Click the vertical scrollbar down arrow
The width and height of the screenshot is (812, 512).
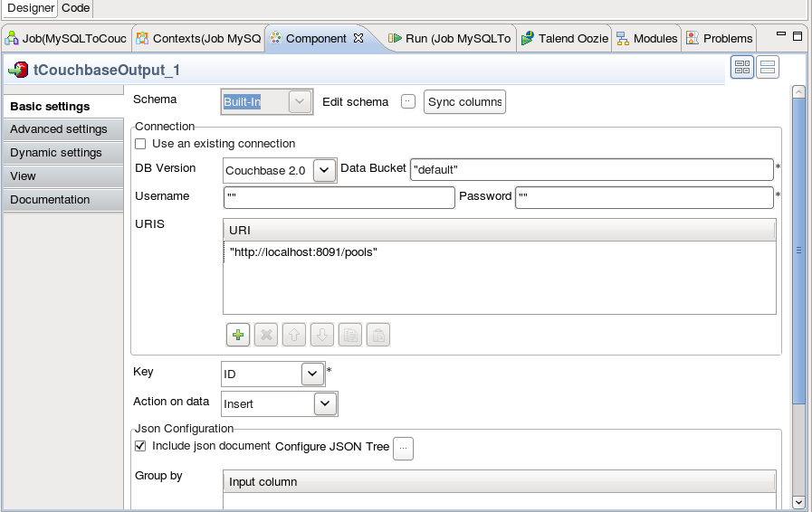point(798,502)
